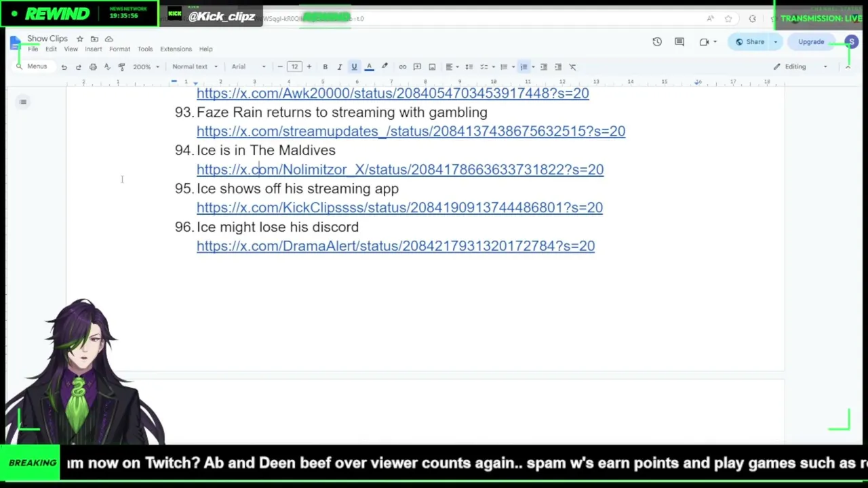Click the Upgrade button
Screen dimensions: 868x488
(x=811, y=42)
